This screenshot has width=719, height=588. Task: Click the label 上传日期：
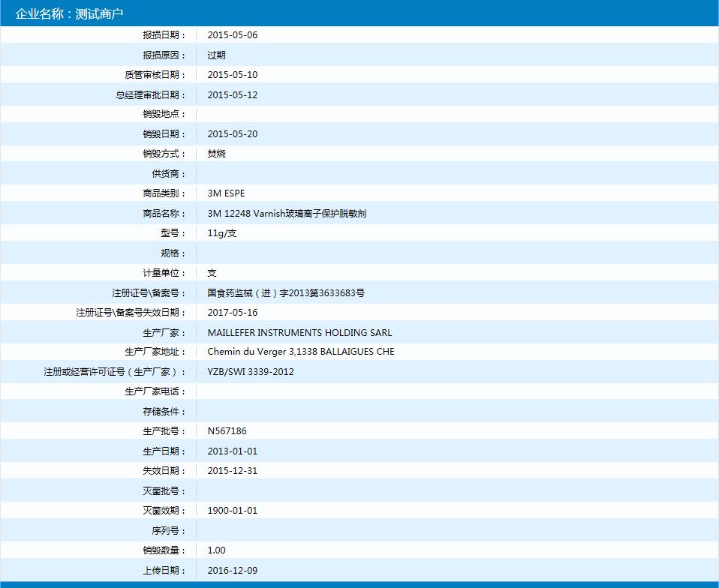point(164,571)
